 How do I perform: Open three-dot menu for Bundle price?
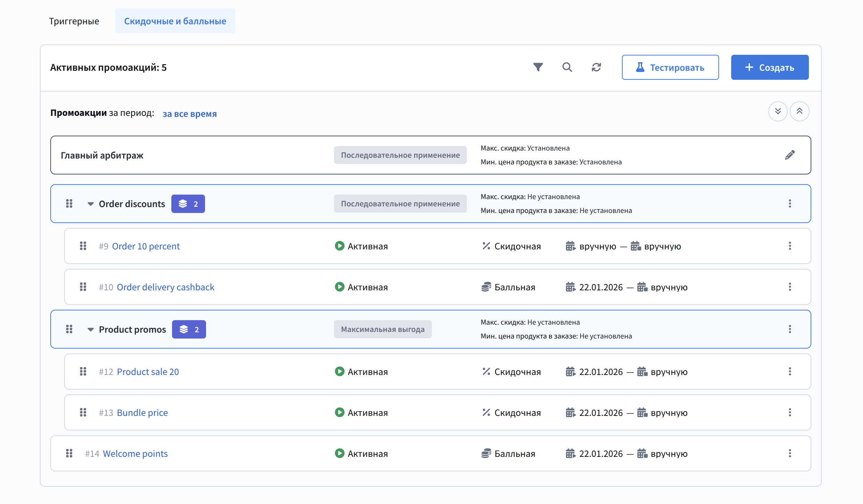point(790,412)
